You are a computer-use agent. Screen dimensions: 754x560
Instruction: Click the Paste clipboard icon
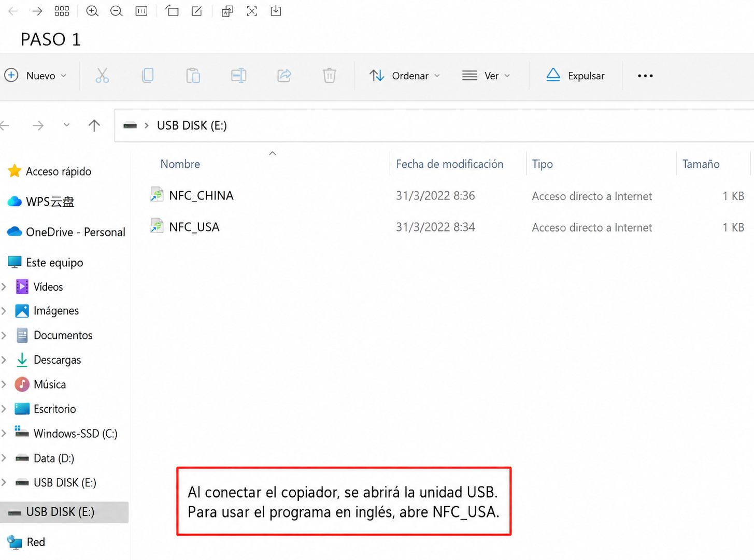(193, 76)
